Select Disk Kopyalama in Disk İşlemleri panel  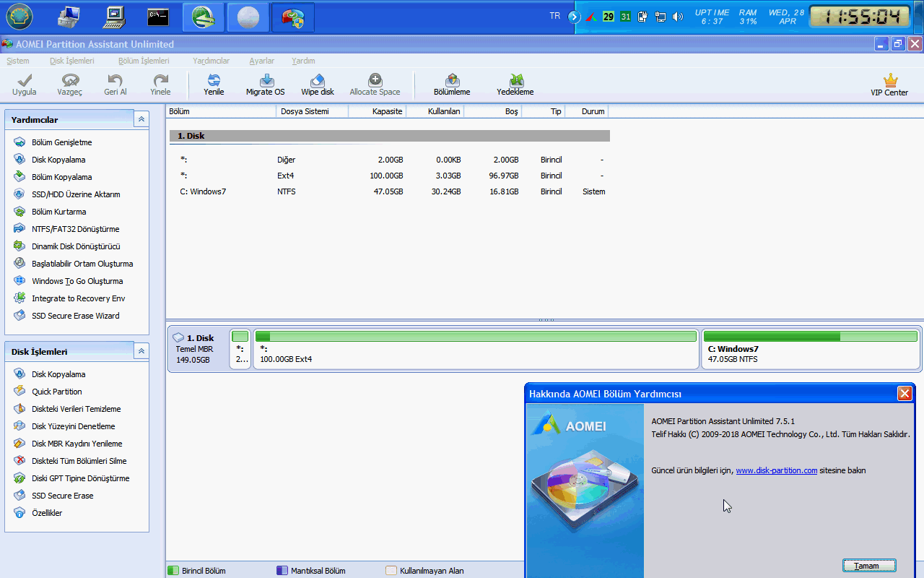(50, 374)
